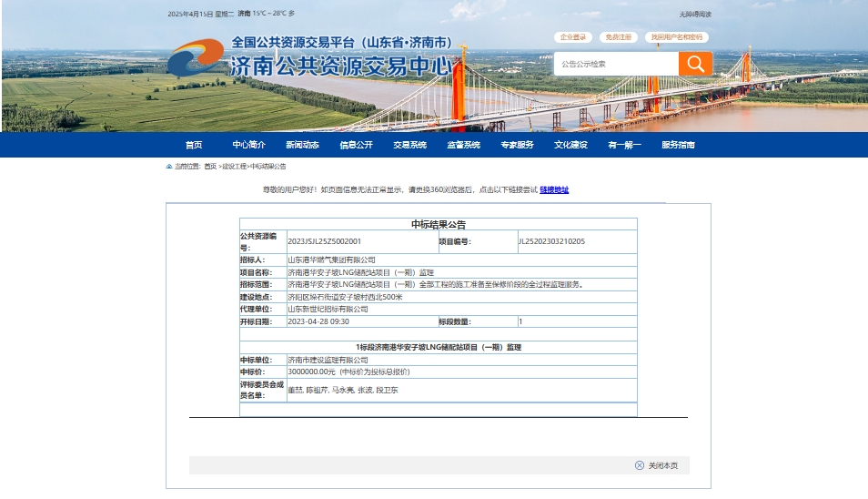Viewport: 868px width, 499px height.
Task: Click the 关闭本页 text link
Action: coord(662,465)
